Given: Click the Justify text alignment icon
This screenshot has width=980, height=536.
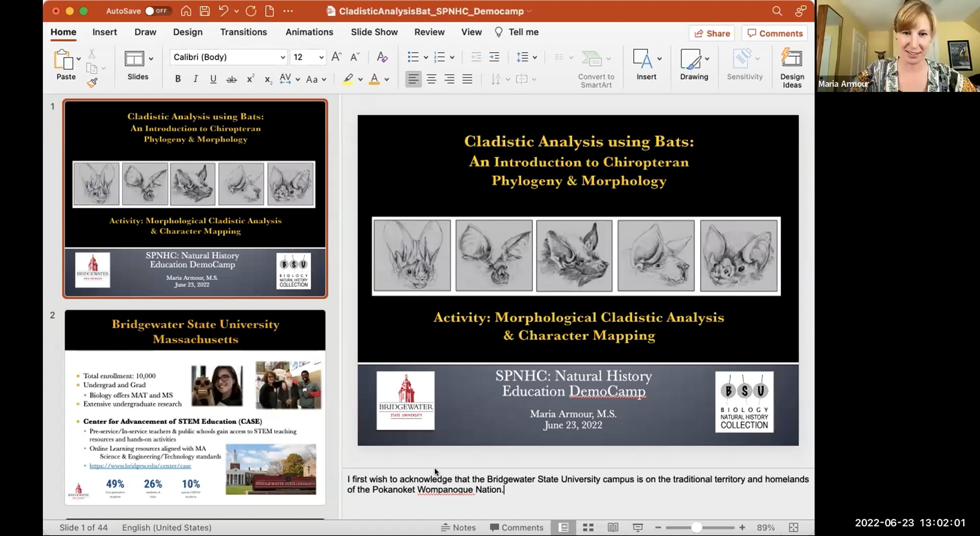Looking at the screenshot, I should (467, 79).
